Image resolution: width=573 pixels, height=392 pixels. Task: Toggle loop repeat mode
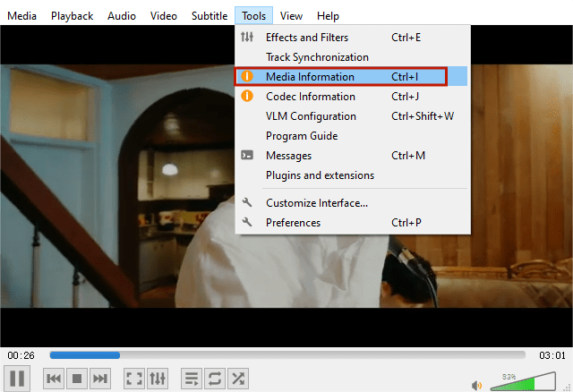(x=215, y=379)
